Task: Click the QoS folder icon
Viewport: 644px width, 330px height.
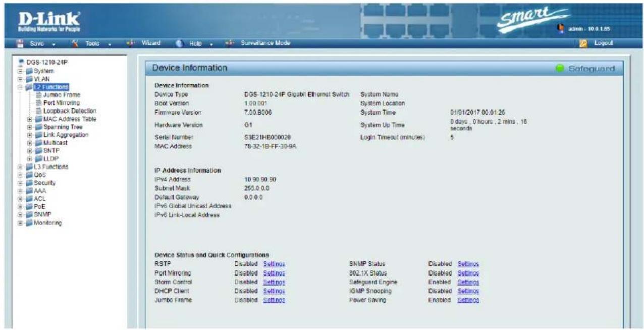Action: click(x=29, y=175)
